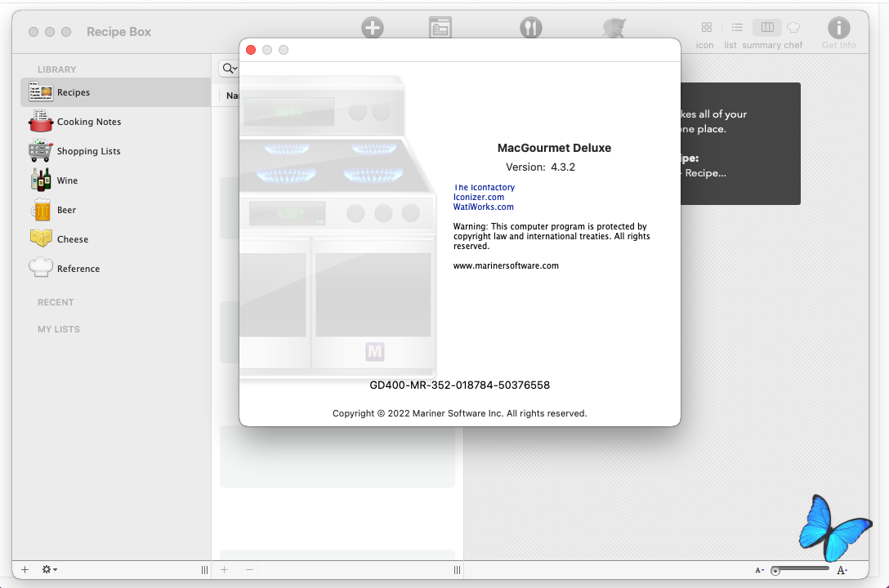
Task: Switch to summary view mode
Action: pos(767,27)
